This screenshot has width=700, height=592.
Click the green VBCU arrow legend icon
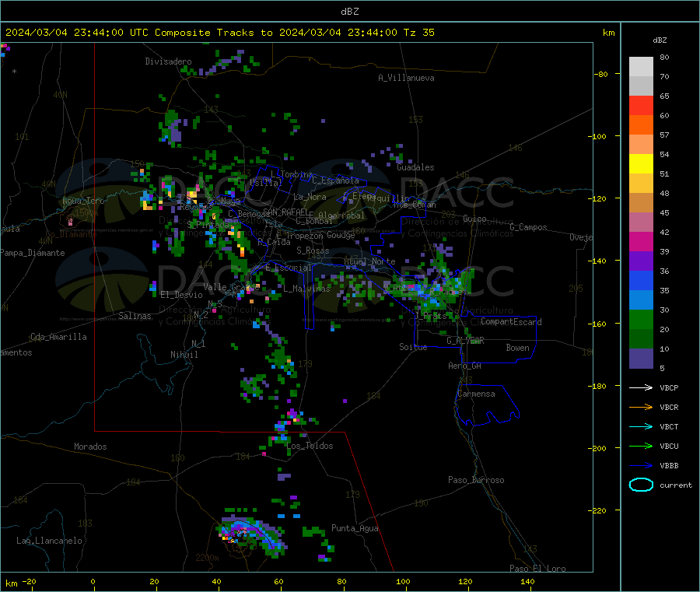(x=641, y=446)
